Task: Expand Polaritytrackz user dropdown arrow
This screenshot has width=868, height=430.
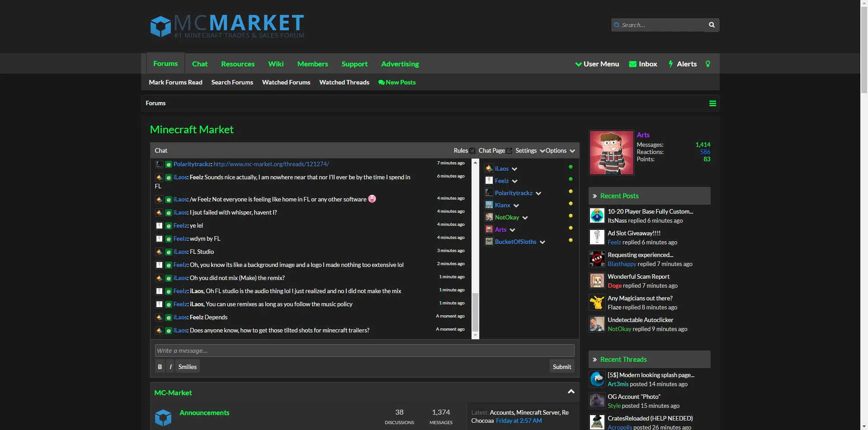Action: [x=538, y=193]
